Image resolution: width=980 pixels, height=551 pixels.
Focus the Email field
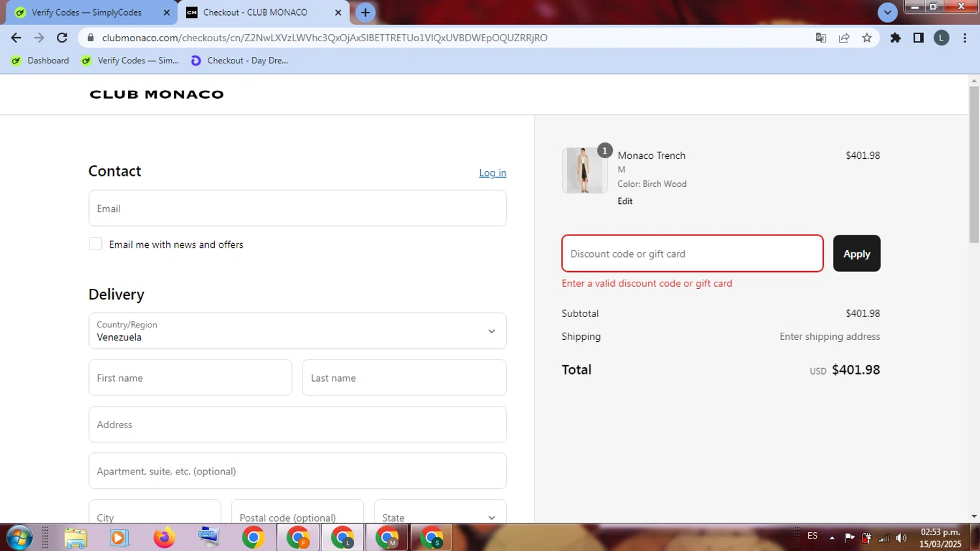click(x=297, y=209)
